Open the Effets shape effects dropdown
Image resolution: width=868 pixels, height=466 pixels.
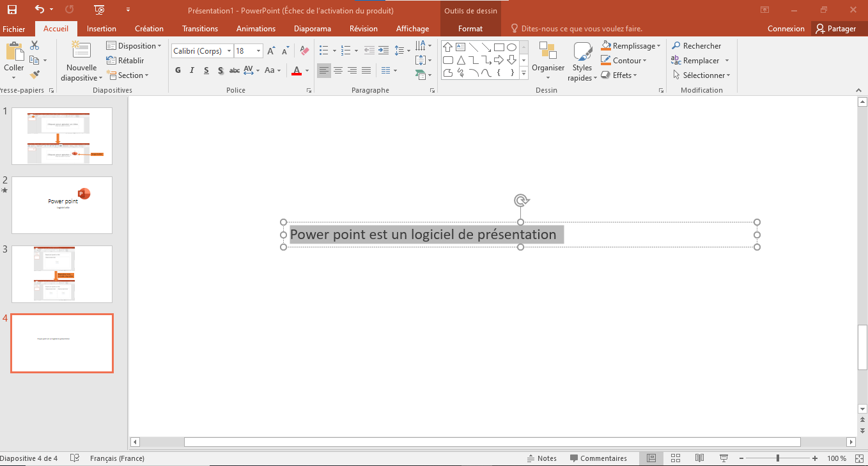click(619, 75)
